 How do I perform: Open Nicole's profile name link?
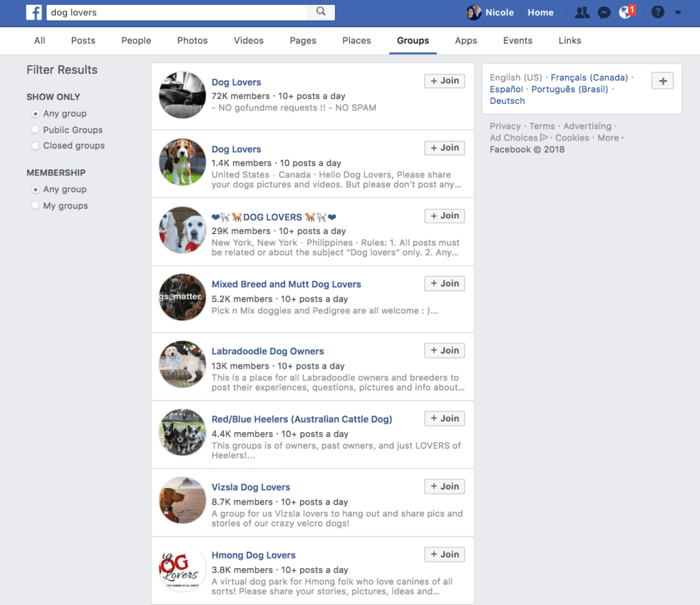500,13
